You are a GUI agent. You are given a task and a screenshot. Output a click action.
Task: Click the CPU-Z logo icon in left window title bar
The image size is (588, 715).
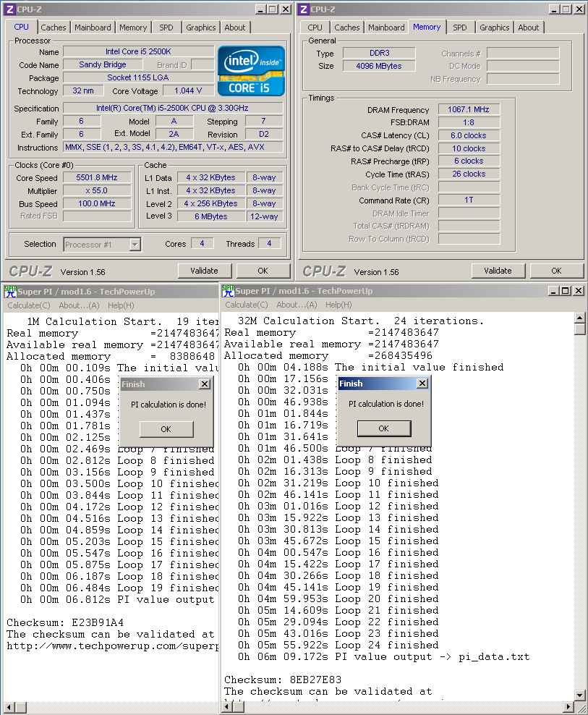pos(10,9)
